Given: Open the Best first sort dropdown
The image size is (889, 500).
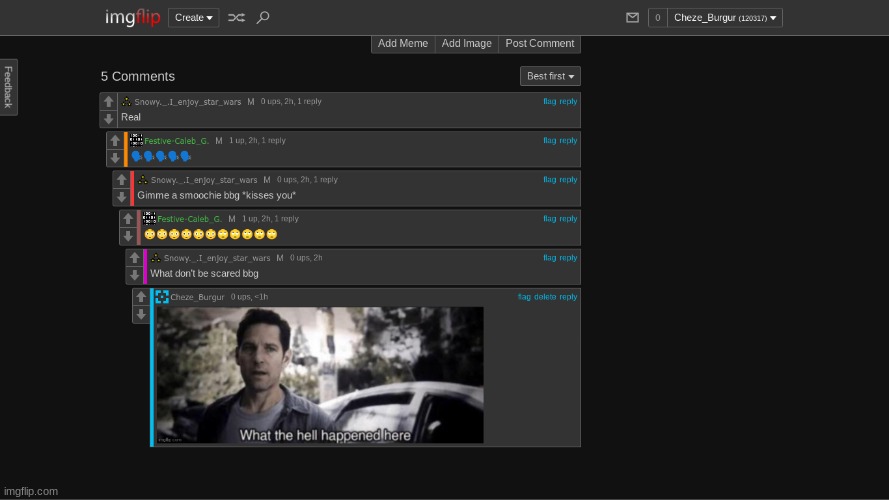Looking at the screenshot, I should click(550, 76).
